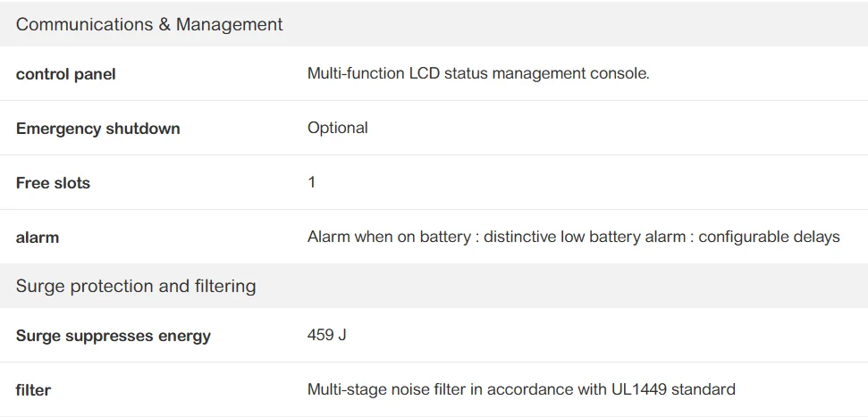The height and width of the screenshot is (417, 868).
Task: Select the Surge suppresses energy label
Action: click(x=114, y=336)
